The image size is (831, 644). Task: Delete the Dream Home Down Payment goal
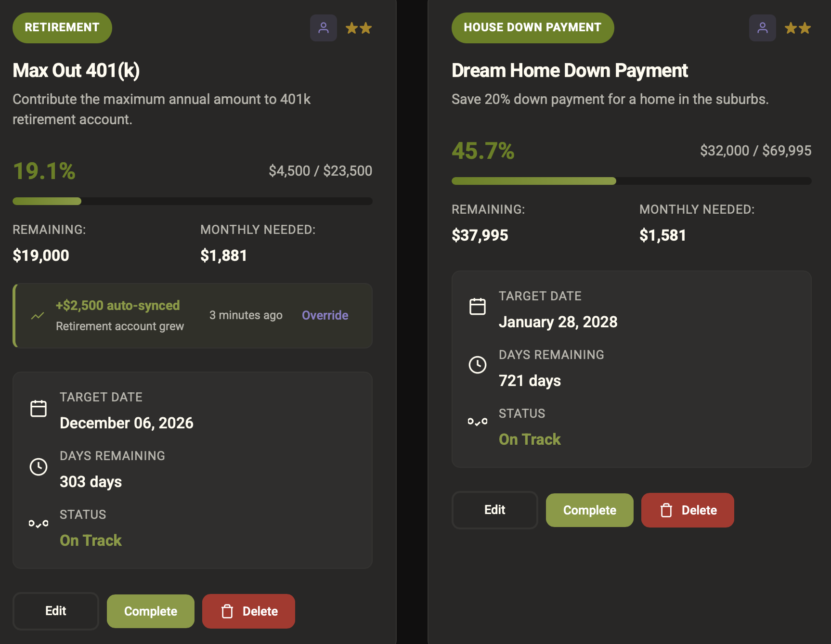688,510
